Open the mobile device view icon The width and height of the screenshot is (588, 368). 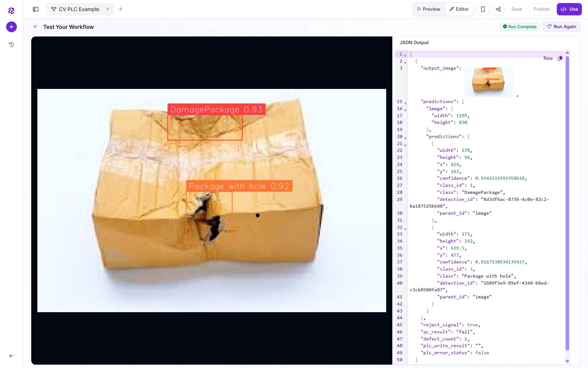point(483,9)
